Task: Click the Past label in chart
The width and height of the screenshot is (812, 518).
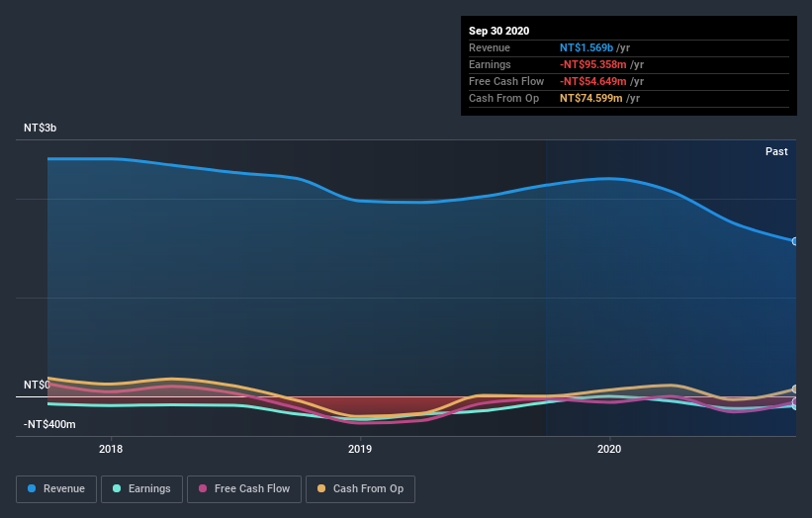Action: coord(776,151)
